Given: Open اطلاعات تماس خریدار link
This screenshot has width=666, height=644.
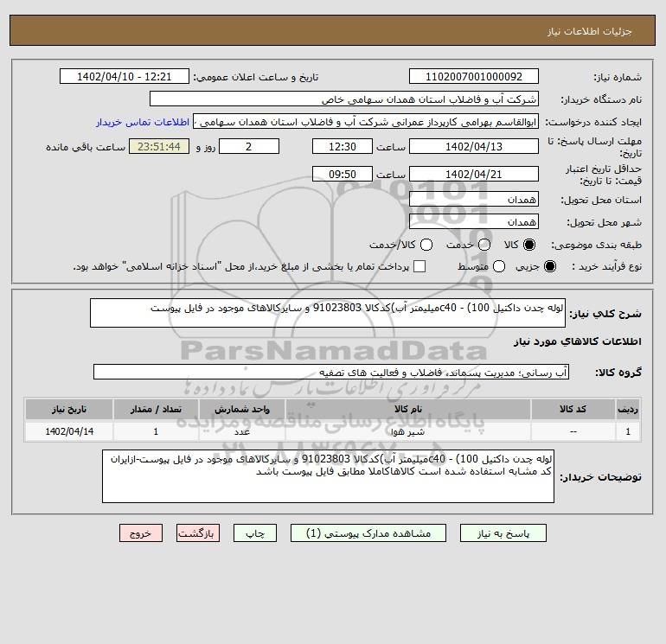Looking at the screenshot, I should tap(143, 122).
